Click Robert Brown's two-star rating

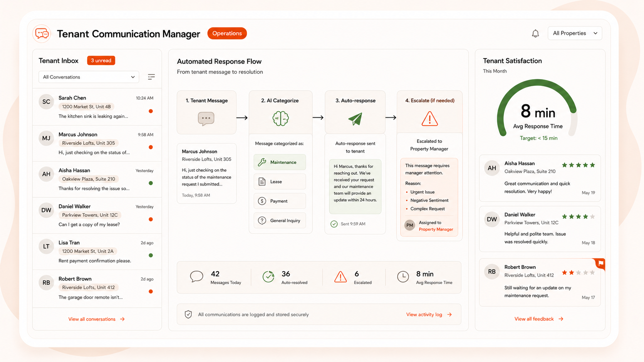click(x=579, y=273)
